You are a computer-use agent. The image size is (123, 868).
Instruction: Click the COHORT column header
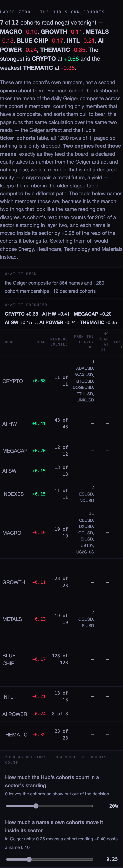pos(10,342)
